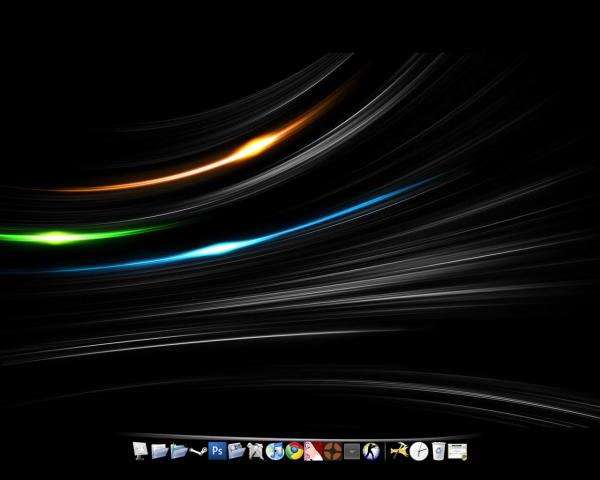Viewport: 600px width, 480px height.
Task: Open the first plain folder in dock
Action: (159, 451)
